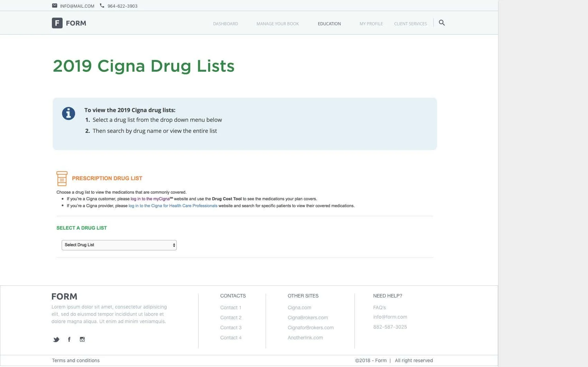Click the 'NEED HELP?' footer heading

387,296
